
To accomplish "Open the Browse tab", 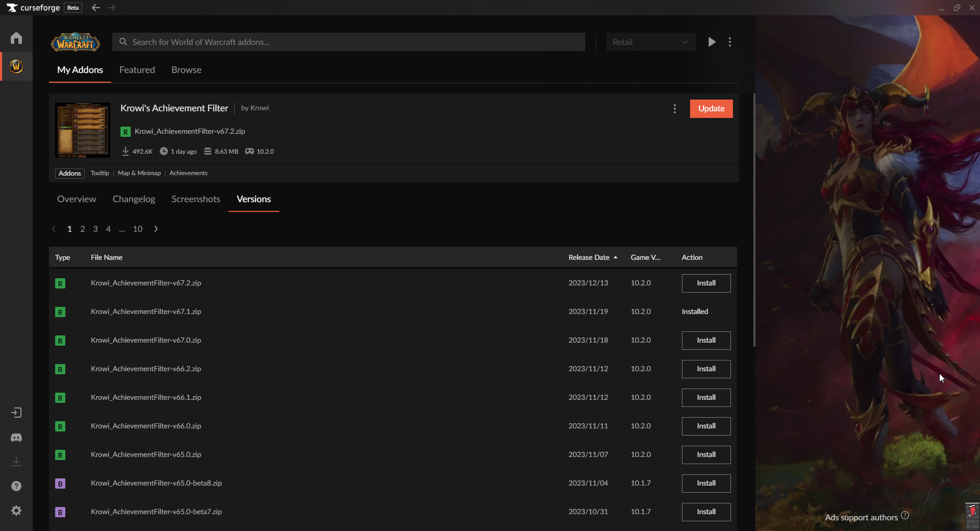I will [x=186, y=70].
